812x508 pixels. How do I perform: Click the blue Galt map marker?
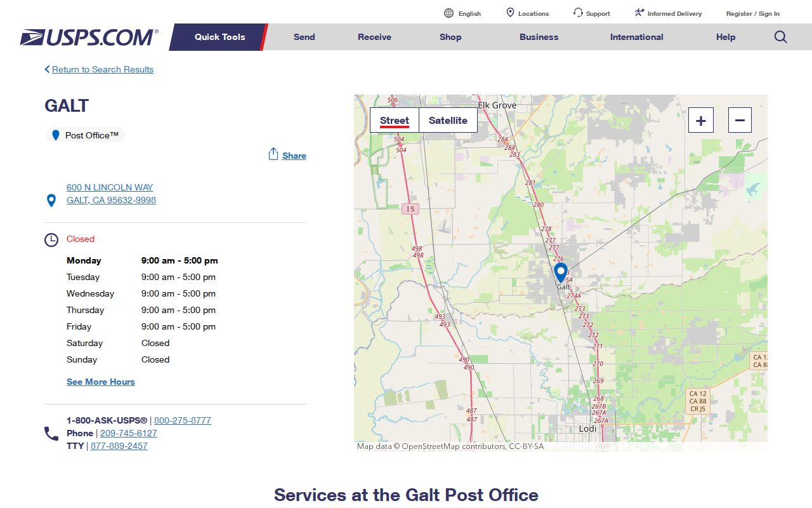pos(561,272)
